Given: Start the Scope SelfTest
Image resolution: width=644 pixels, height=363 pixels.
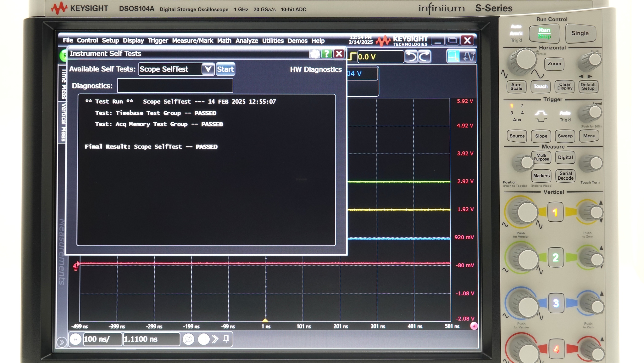Looking at the screenshot, I should [x=225, y=69].
